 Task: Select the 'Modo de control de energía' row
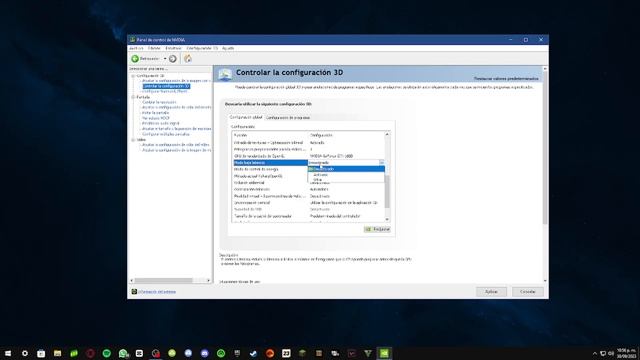(270, 169)
